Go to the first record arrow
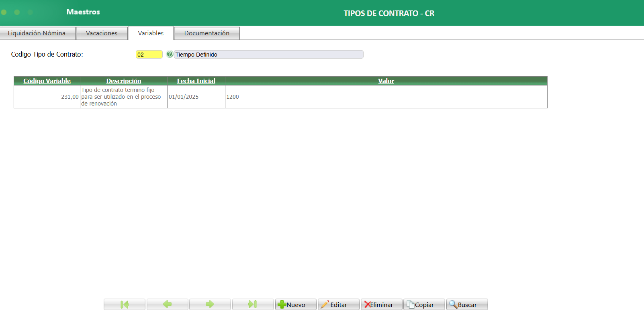The image size is (644, 311). click(125, 305)
